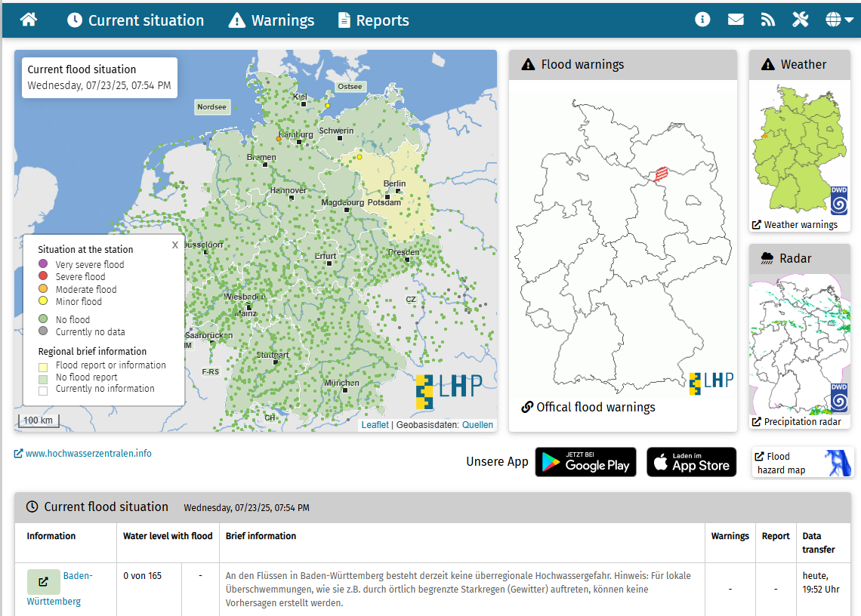The width and height of the screenshot is (861, 616).
Task: Click the Quellen geodata link
Action: click(477, 424)
